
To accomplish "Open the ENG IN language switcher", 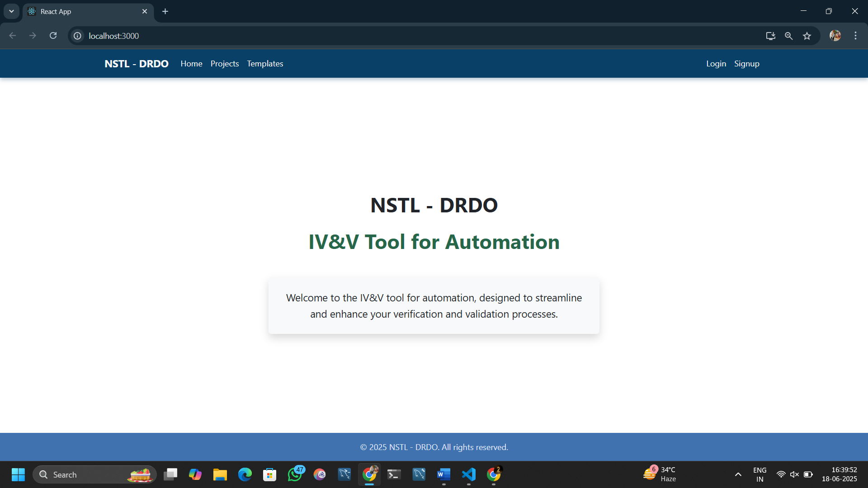I will (760, 474).
